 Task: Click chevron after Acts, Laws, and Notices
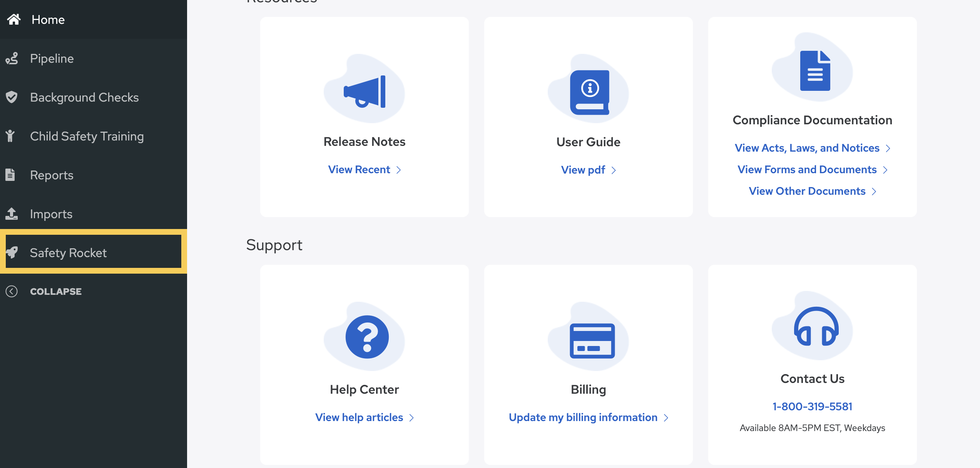tap(888, 149)
